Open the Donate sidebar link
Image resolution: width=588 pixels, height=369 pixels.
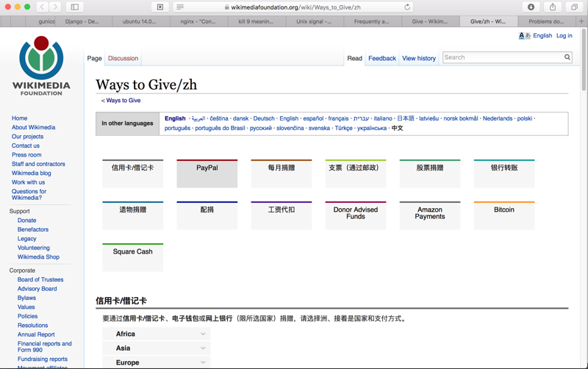click(27, 220)
